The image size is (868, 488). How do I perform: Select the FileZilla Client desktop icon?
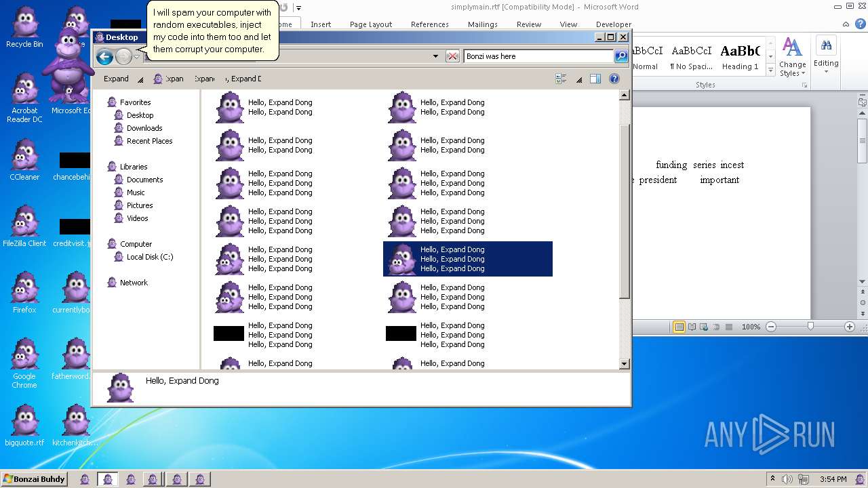click(24, 227)
